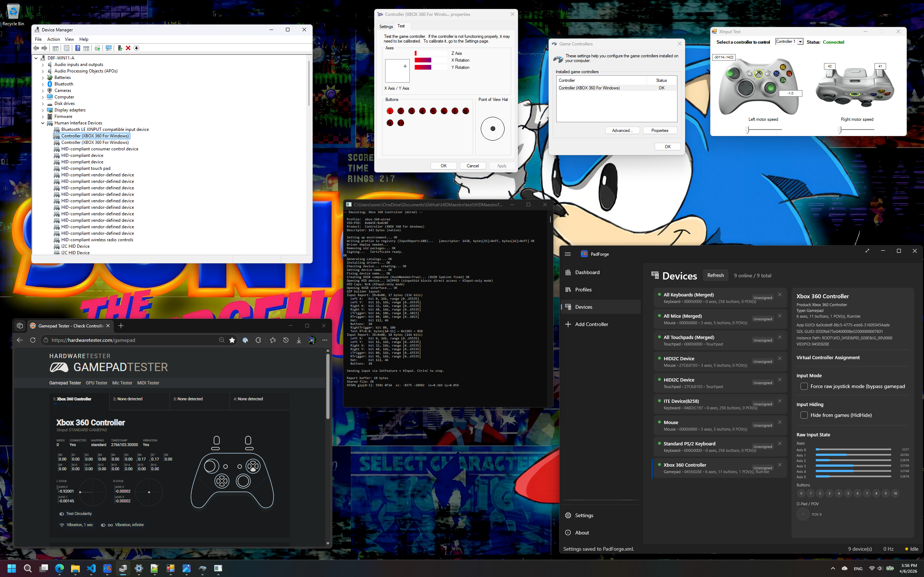Image resolution: width=924 pixels, height=577 pixels.
Task: Open the Controller 1 dropdown
Action: point(800,42)
